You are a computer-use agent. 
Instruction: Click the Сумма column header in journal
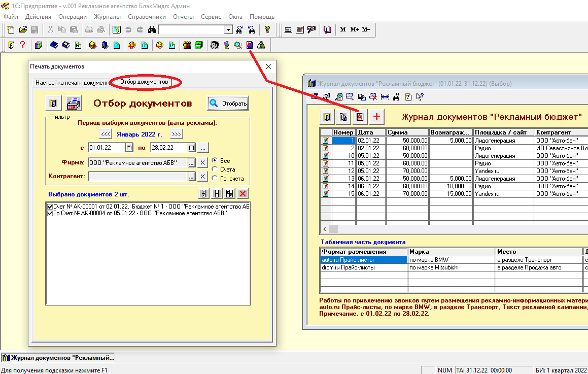[x=407, y=132]
